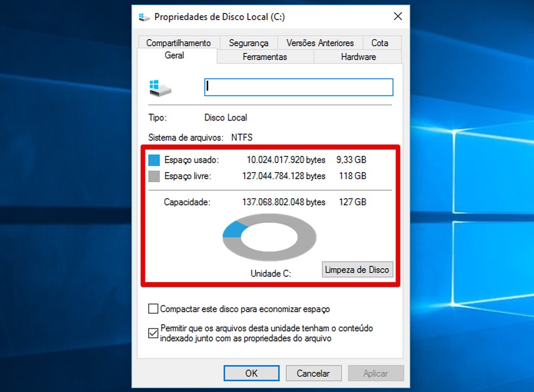The height and width of the screenshot is (392, 534).
Task: Click the drive icon in the title bar
Action: 144,17
